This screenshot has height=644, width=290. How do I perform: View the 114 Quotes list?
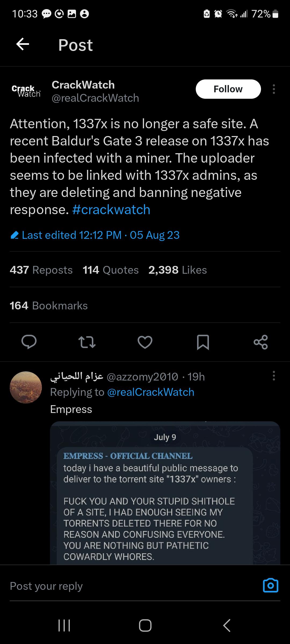(x=111, y=270)
